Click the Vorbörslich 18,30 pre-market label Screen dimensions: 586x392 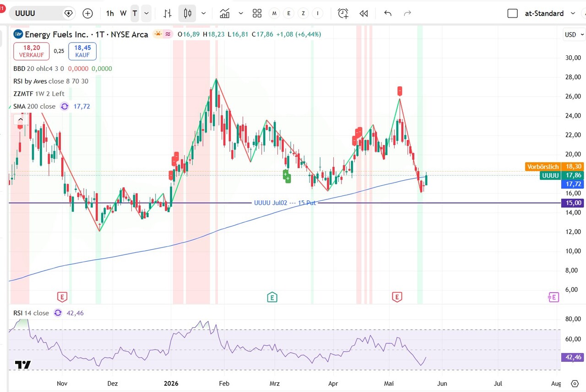555,166
